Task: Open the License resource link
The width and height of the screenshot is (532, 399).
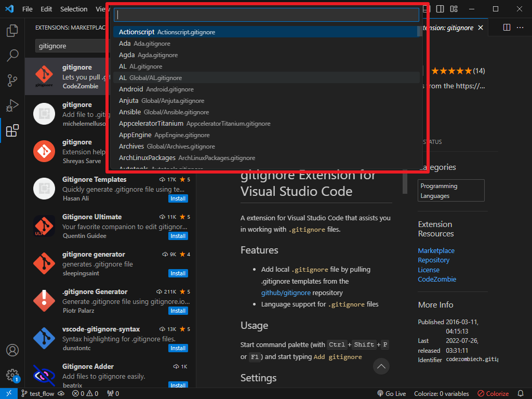Action: pos(429,270)
